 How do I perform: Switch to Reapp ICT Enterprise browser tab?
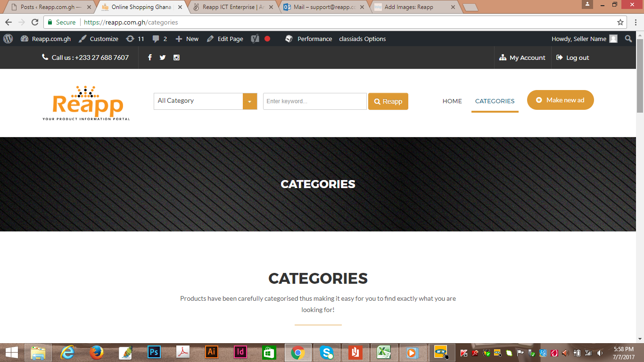point(233,7)
